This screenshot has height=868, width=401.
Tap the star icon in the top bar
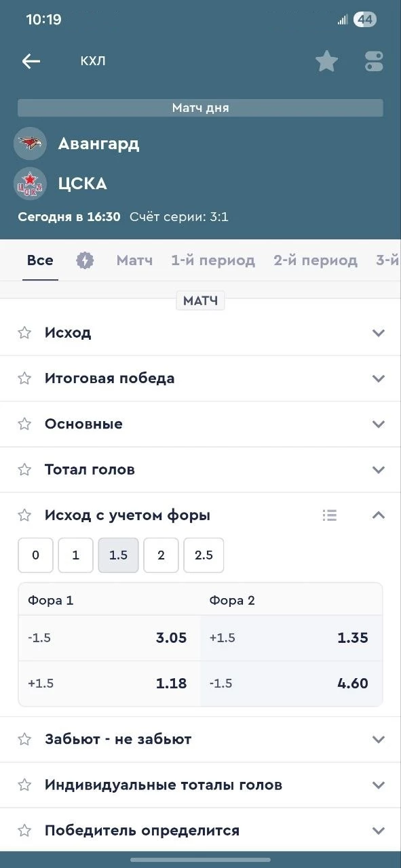pos(327,60)
